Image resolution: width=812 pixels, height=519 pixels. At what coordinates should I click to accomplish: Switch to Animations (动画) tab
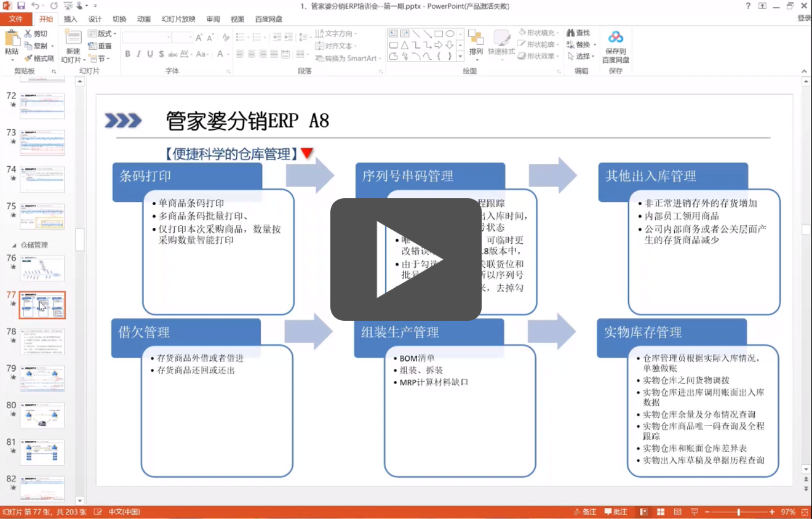click(144, 19)
